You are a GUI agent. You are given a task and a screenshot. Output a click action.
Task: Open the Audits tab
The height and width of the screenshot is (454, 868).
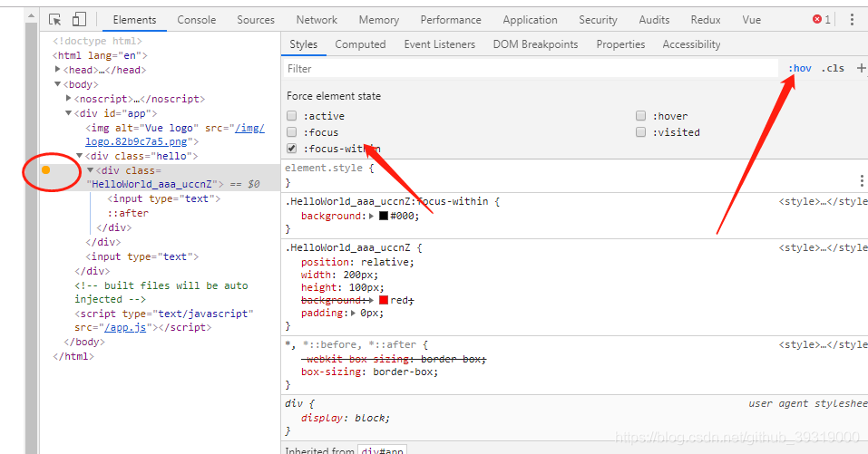(654, 20)
